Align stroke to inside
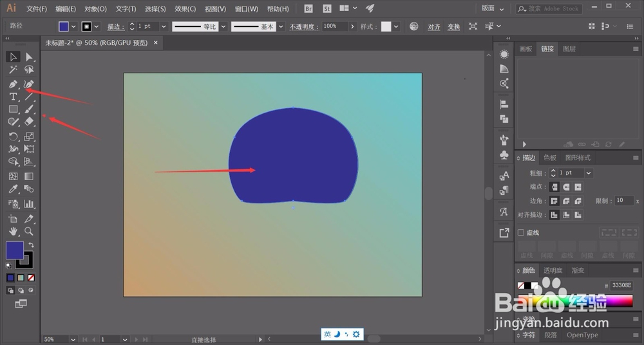 tap(566, 215)
